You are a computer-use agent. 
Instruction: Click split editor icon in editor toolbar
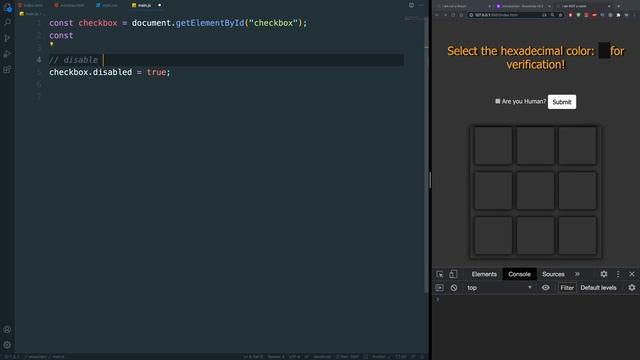click(x=411, y=5)
